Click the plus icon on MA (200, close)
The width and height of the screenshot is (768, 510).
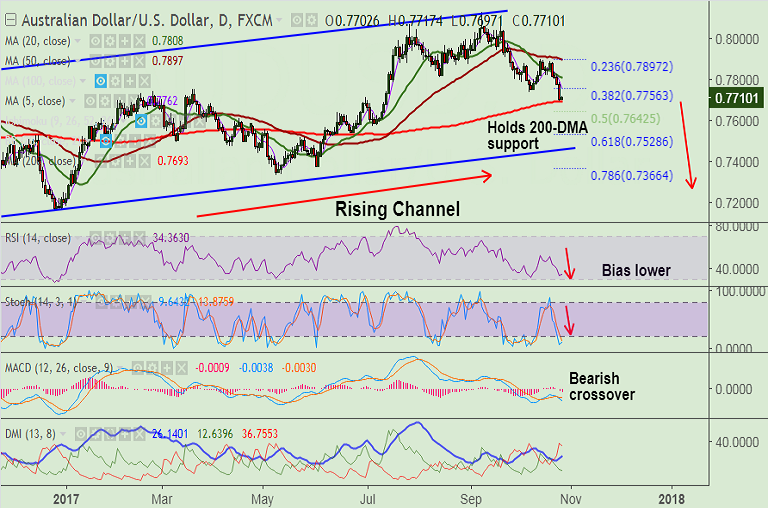click(130, 161)
